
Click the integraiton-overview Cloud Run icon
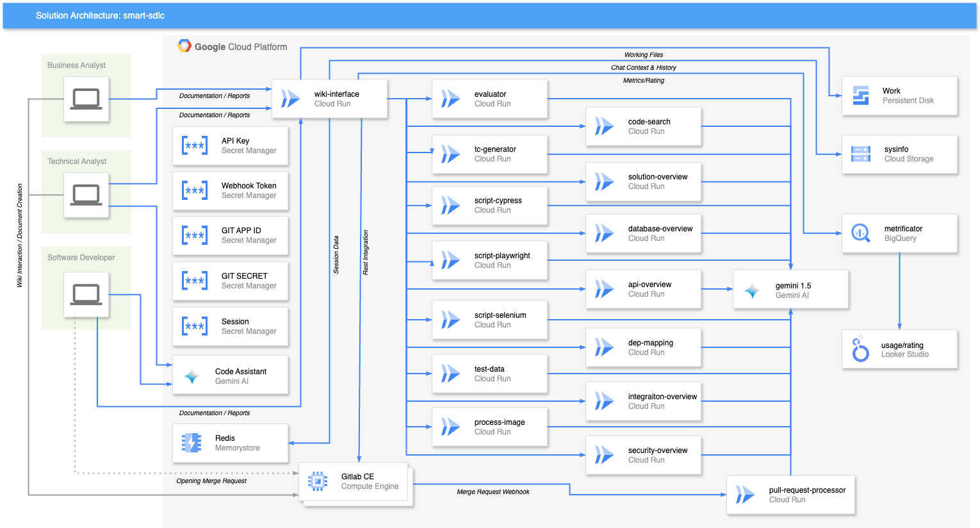click(605, 401)
